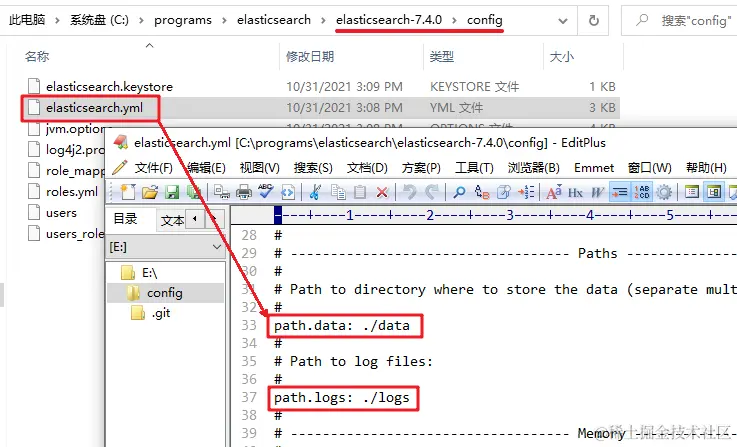The height and width of the screenshot is (447, 737).
Task: Click the Cut scissors icon
Action: pyautogui.click(x=315, y=192)
